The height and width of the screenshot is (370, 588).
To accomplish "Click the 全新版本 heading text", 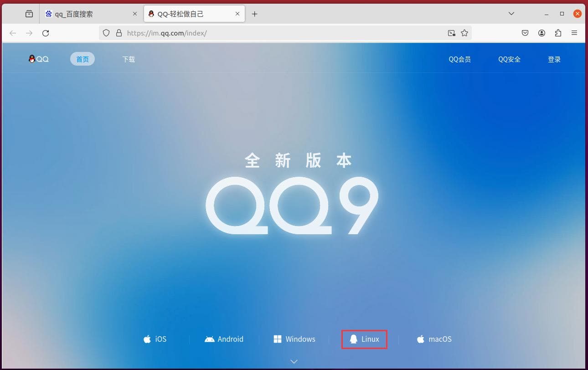I will (299, 160).
